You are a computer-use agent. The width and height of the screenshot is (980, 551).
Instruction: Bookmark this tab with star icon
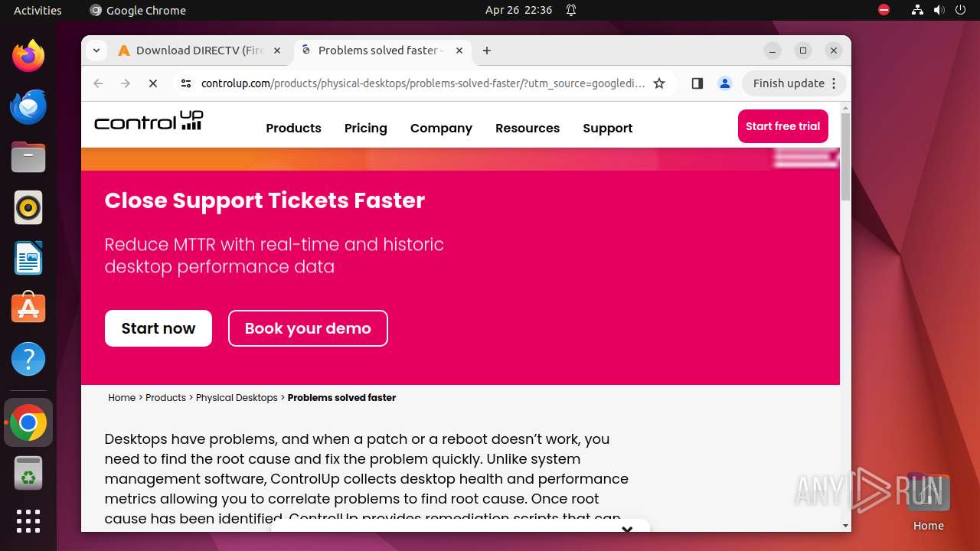click(x=659, y=83)
